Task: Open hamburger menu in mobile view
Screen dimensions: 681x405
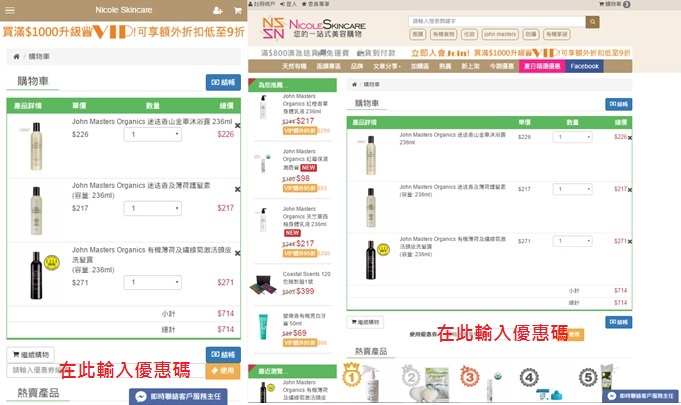Action: 10,10
